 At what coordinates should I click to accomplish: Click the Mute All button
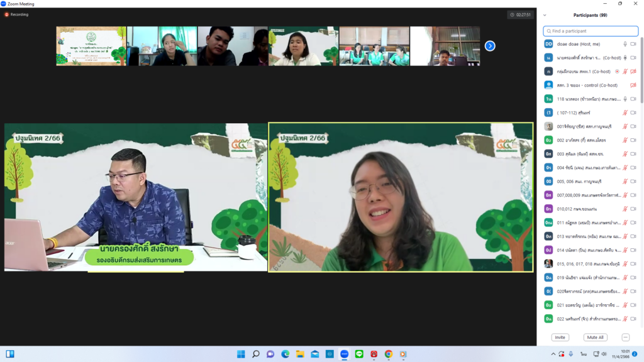pyautogui.click(x=595, y=337)
